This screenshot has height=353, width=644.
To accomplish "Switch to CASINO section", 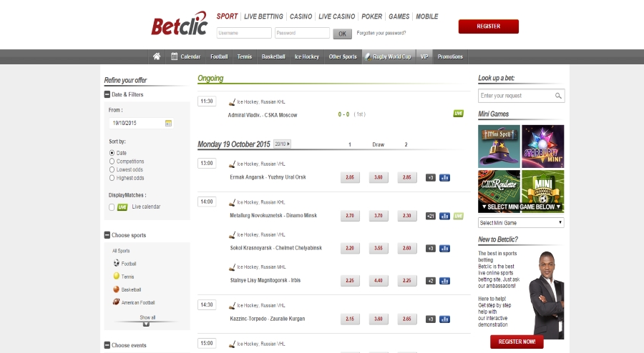I will pyautogui.click(x=301, y=16).
